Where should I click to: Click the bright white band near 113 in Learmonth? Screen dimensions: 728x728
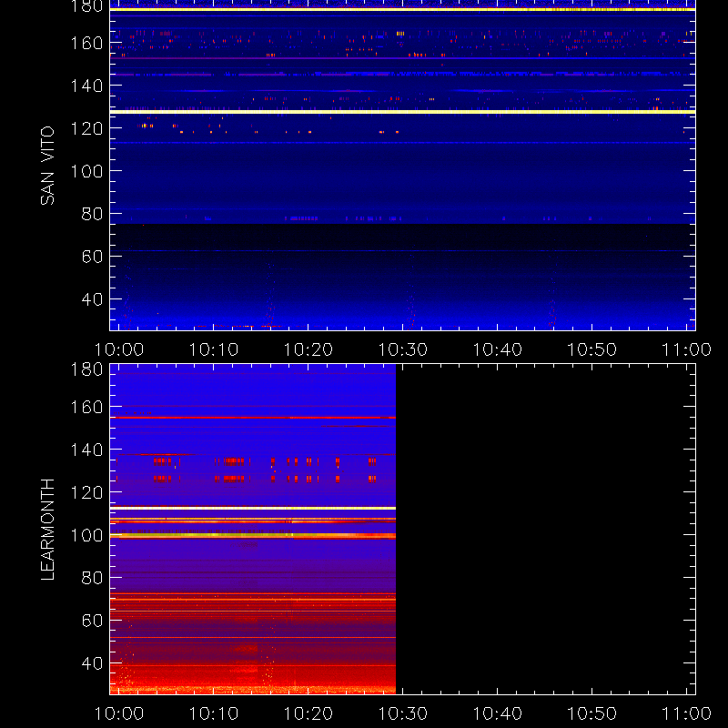pyautogui.click(x=253, y=509)
